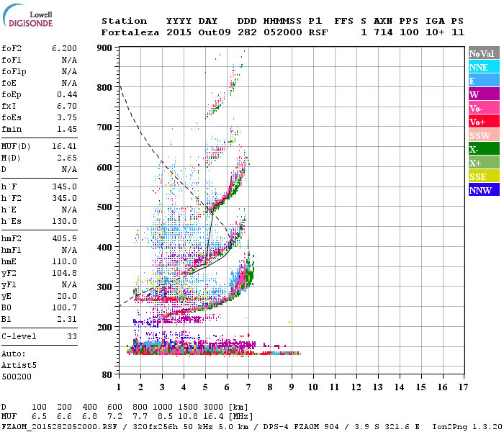Choose the red Vo+ legend entry
Viewport: 504px width, 432px height.
[x=482, y=122]
